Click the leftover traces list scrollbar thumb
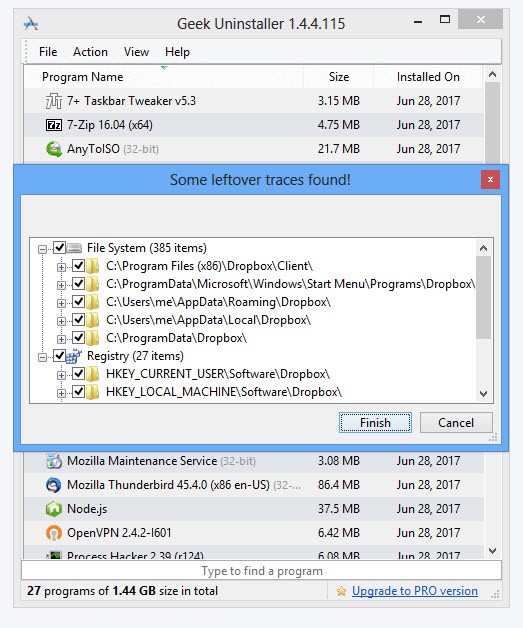 tap(483, 298)
